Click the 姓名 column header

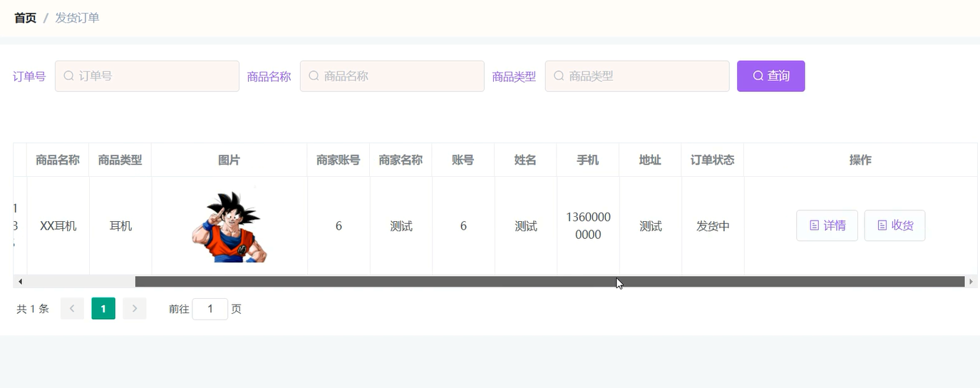click(525, 160)
